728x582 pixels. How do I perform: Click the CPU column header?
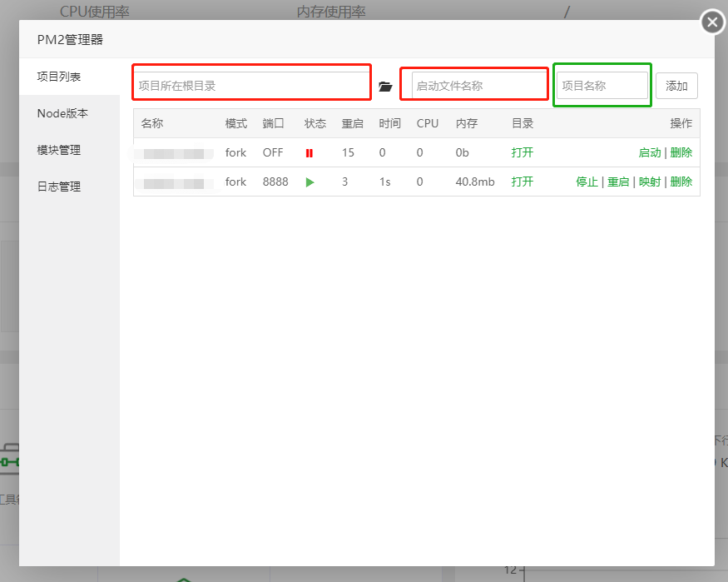pos(428,123)
